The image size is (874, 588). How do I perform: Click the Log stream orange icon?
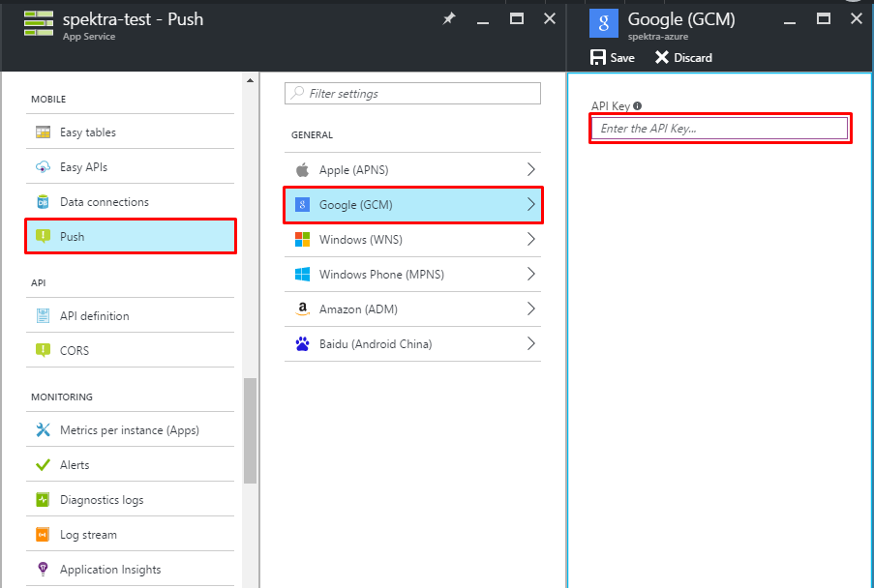(x=43, y=534)
